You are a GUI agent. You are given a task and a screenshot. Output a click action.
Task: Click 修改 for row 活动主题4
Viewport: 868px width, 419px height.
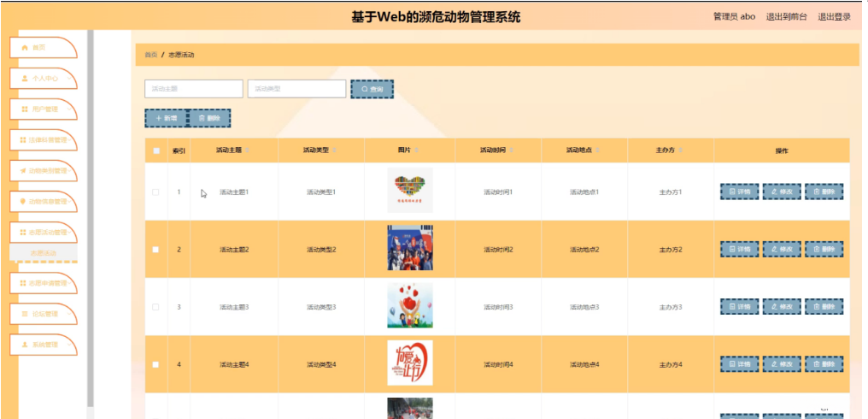coord(782,364)
